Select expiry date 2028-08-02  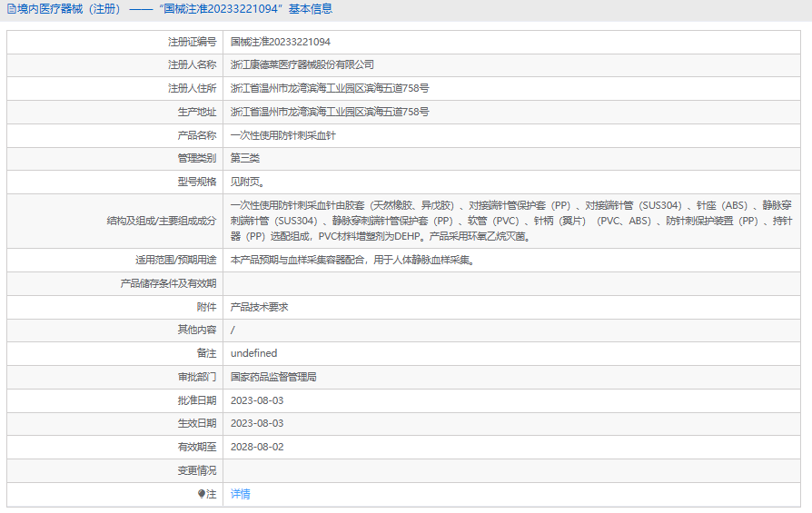(257, 448)
